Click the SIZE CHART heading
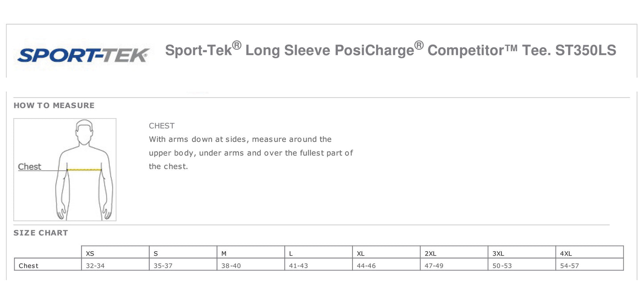Image resolution: width=644 pixels, height=306 pixels. click(41, 233)
